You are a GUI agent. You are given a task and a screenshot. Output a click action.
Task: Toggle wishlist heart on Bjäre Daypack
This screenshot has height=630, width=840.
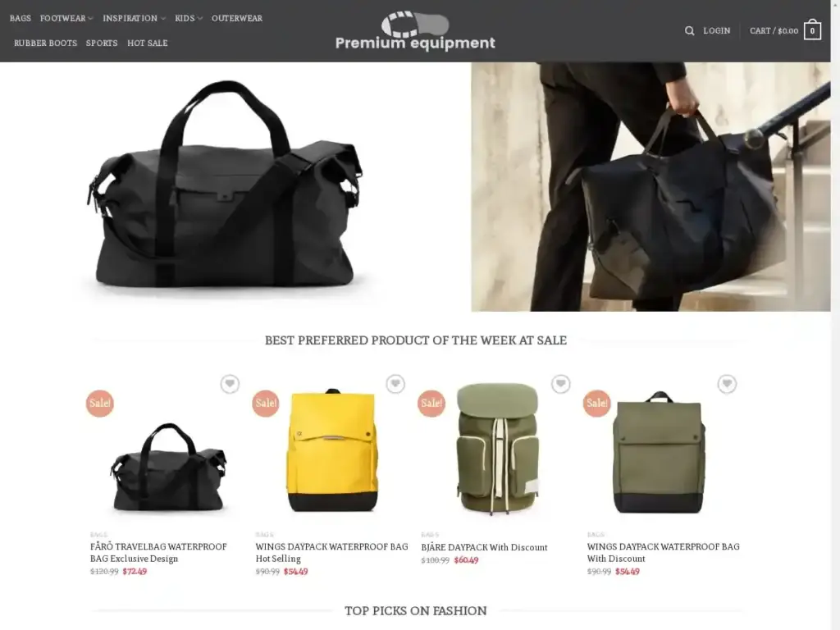pos(561,384)
